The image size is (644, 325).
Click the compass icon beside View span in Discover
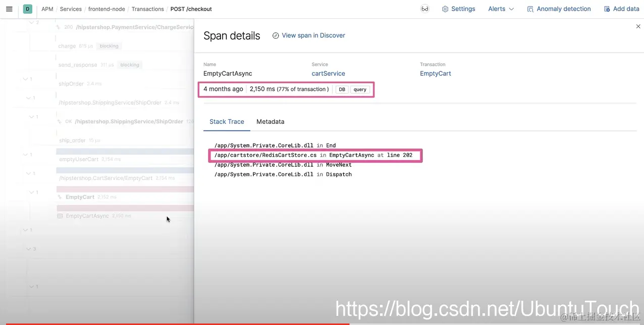[x=276, y=35]
